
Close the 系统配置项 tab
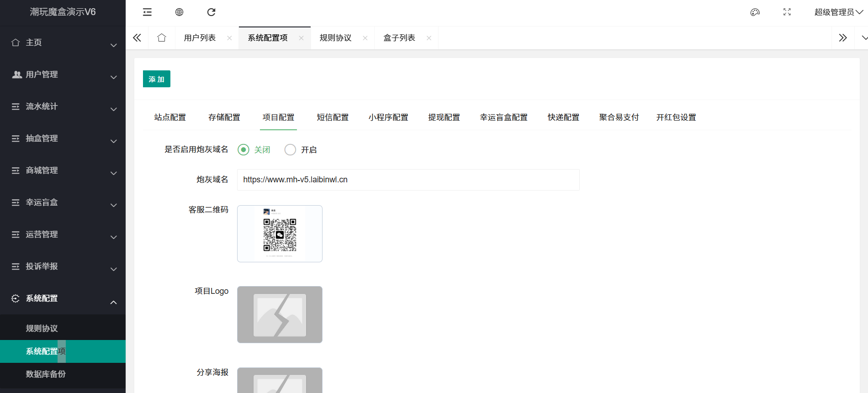point(301,38)
